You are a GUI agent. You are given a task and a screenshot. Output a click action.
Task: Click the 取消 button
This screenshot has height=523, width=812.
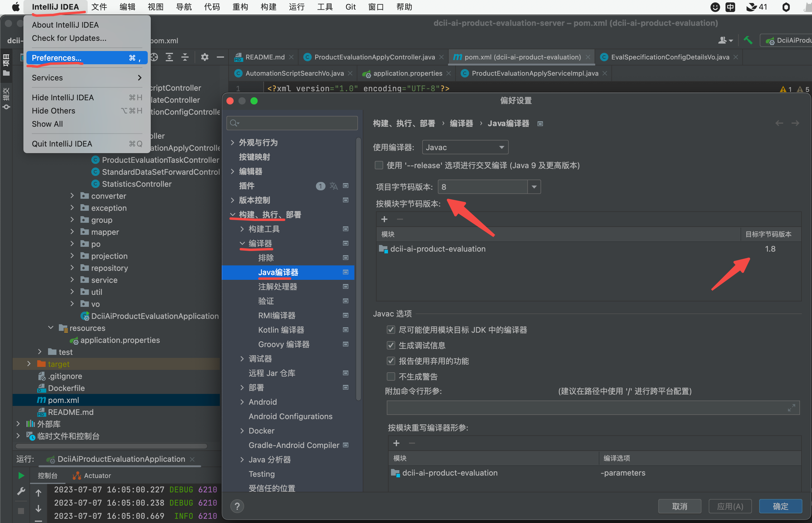click(679, 506)
